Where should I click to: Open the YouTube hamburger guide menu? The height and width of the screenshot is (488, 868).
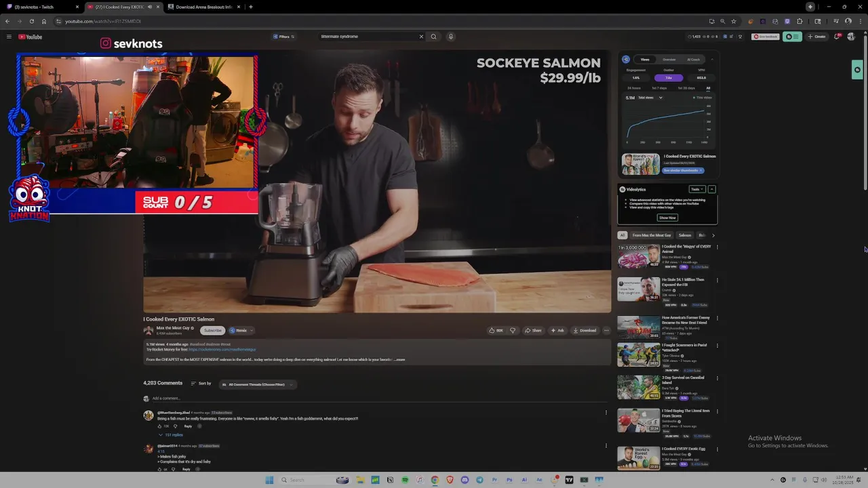coord(9,37)
